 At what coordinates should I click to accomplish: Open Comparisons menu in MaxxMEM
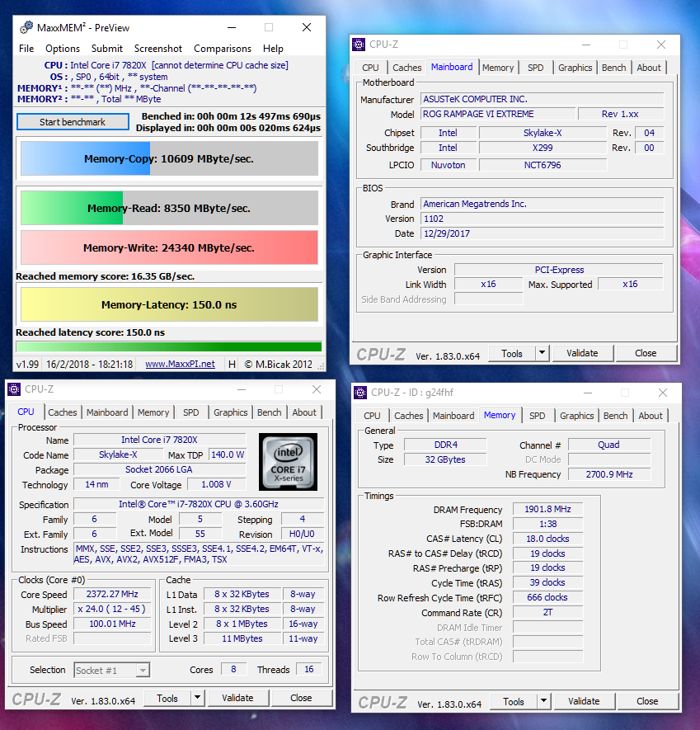[x=223, y=49]
